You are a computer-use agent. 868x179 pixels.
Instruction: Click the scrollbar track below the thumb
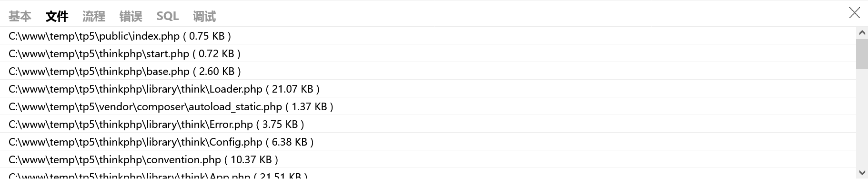(862, 118)
